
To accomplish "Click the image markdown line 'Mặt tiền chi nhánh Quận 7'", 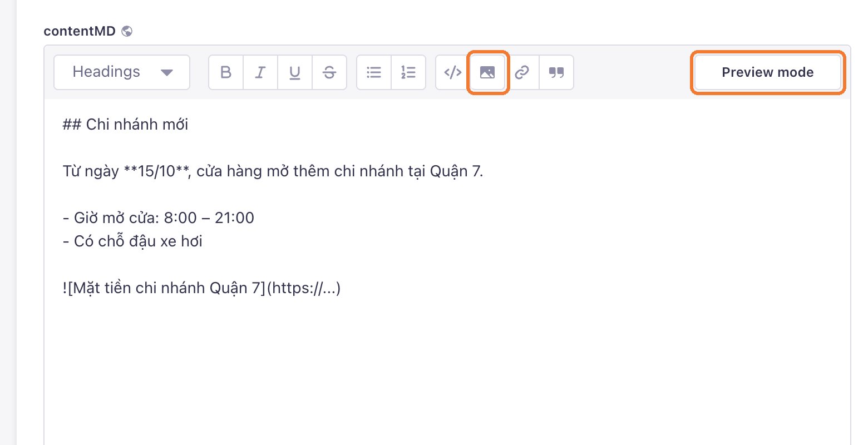I will click(201, 288).
